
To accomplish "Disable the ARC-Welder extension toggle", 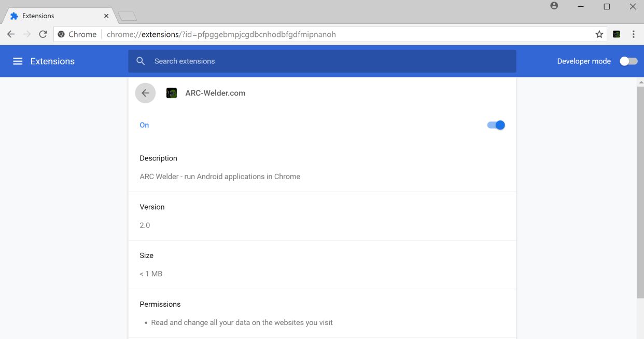I will (496, 125).
